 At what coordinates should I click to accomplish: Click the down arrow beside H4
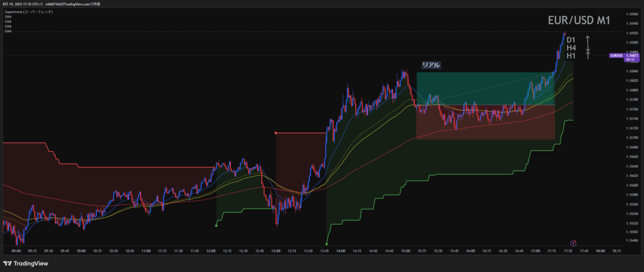[588, 48]
